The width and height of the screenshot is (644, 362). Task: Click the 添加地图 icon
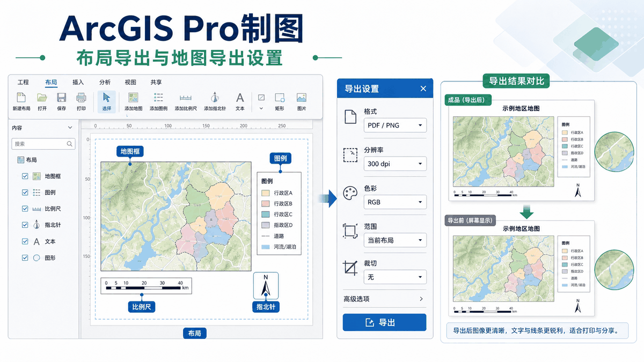[133, 98]
